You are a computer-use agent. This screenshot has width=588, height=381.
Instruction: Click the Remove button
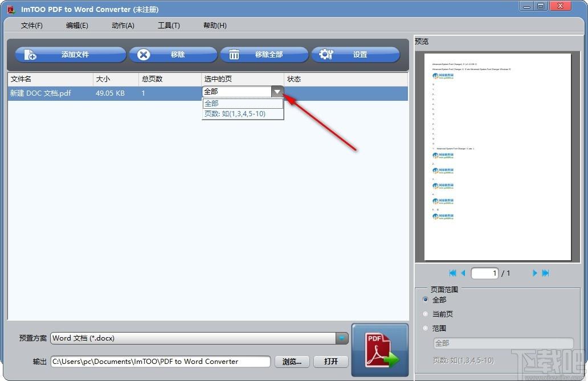point(173,55)
